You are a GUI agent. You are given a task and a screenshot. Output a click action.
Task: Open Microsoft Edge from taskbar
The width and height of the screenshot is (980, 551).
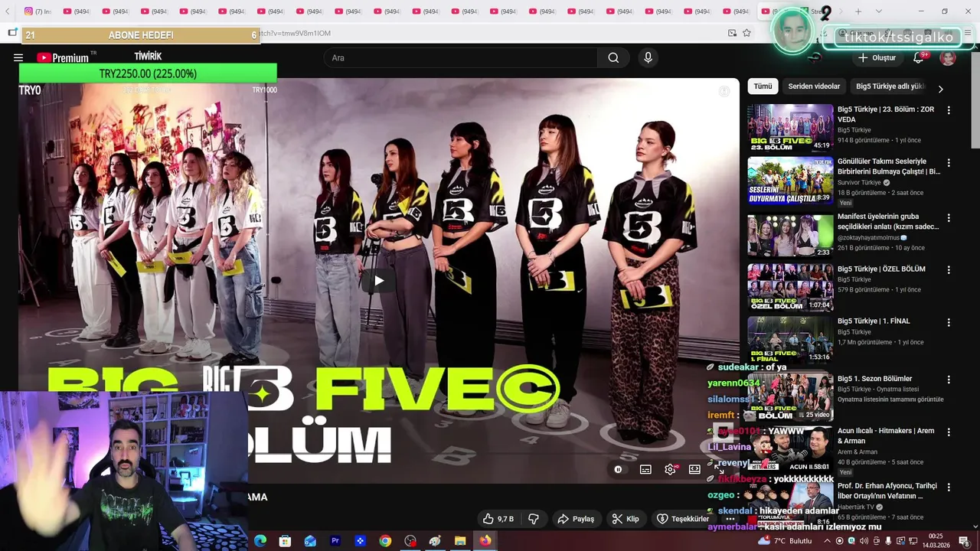pyautogui.click(x=260, y=541)
